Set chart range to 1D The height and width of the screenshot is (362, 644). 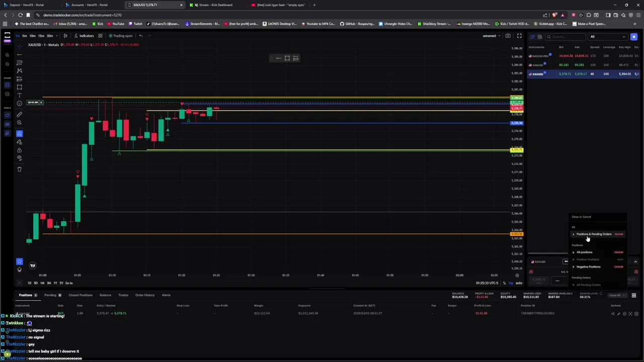[29, 283]
